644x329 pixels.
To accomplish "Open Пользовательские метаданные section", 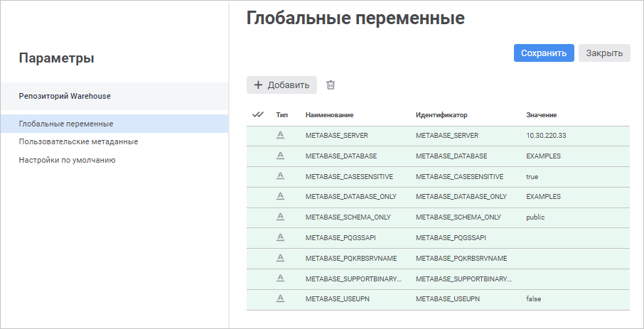I will click(x=78, y=141).
